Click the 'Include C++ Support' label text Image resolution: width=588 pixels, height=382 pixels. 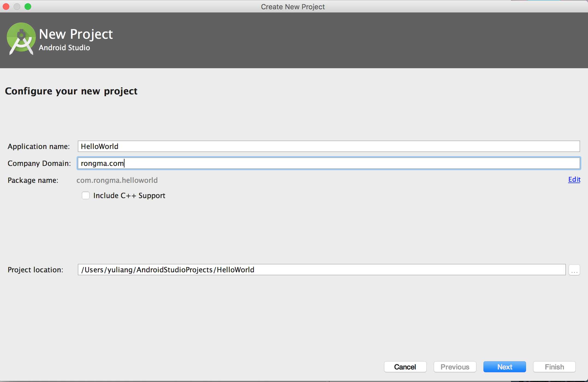(129, 196)
